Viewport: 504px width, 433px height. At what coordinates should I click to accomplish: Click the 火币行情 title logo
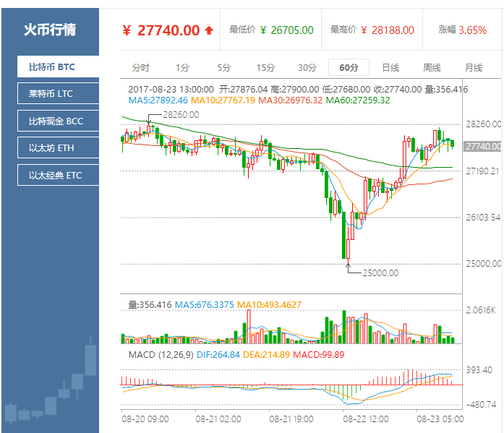(x=50, y=30)
